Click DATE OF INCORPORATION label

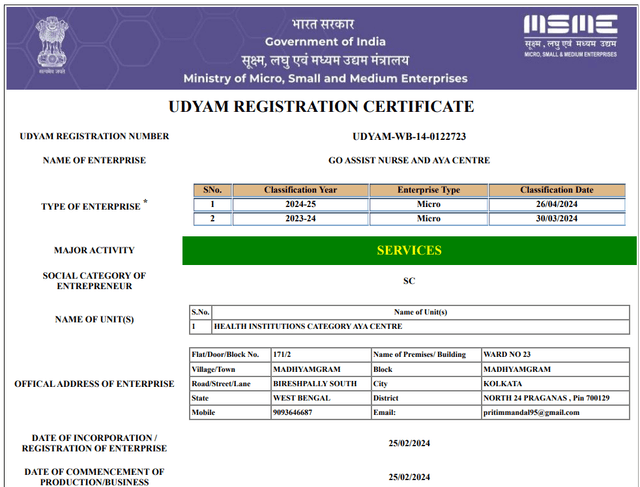(94, 443)
